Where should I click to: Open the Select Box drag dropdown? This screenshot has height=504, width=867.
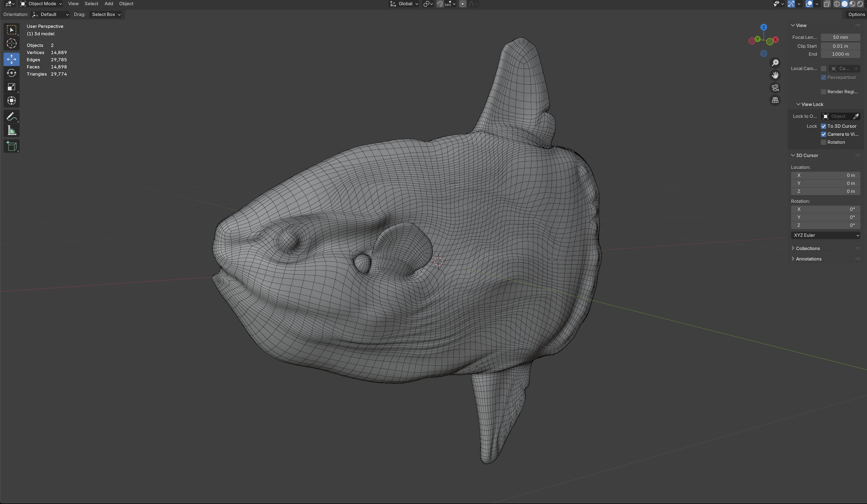click(106, 14)
